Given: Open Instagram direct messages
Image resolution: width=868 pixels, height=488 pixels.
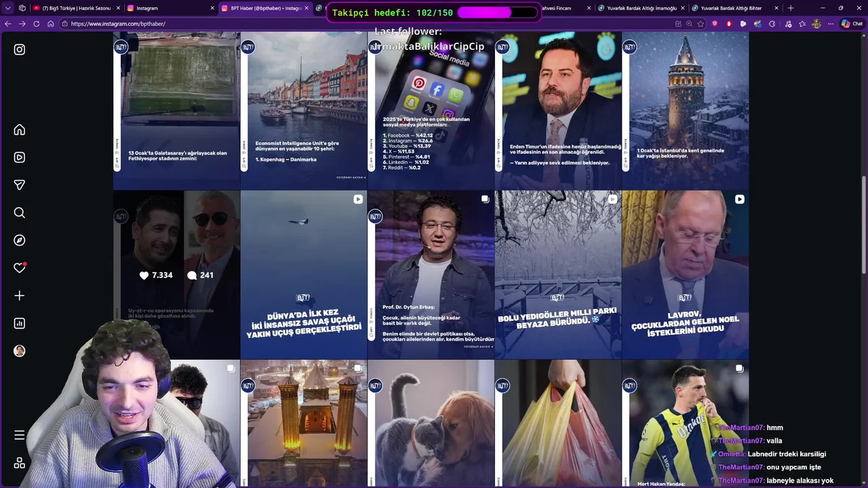Looking at the screenshot, I should 20,185.
